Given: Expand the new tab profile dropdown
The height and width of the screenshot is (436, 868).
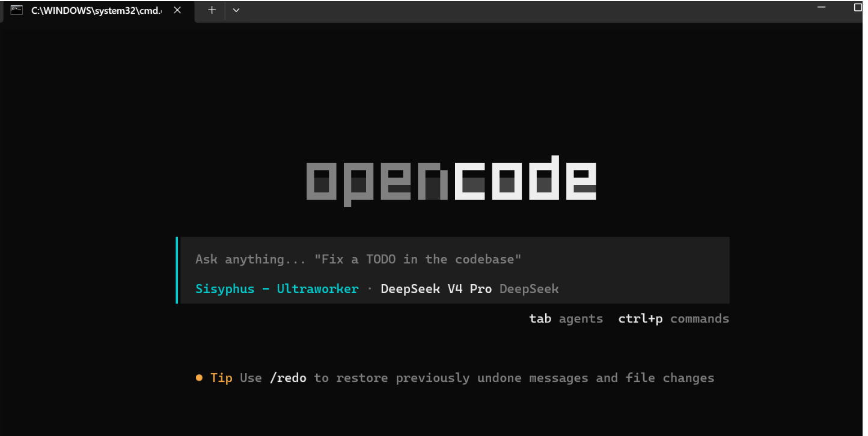Looking at the screenshot, I should click(x=236, y=10).
